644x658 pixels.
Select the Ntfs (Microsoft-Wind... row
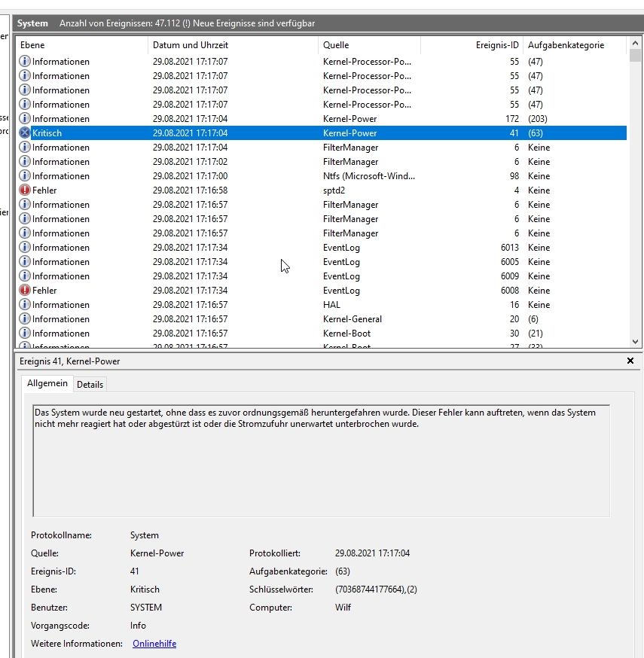(x=322, y=176)
